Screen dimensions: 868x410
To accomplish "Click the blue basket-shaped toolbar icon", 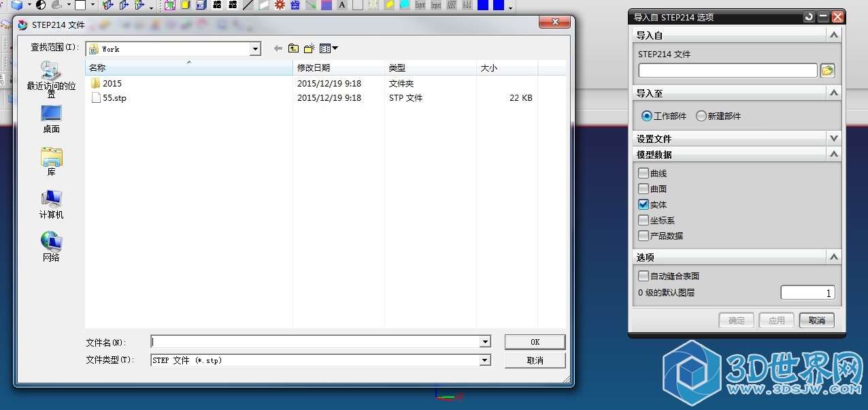I will [295, 5].
